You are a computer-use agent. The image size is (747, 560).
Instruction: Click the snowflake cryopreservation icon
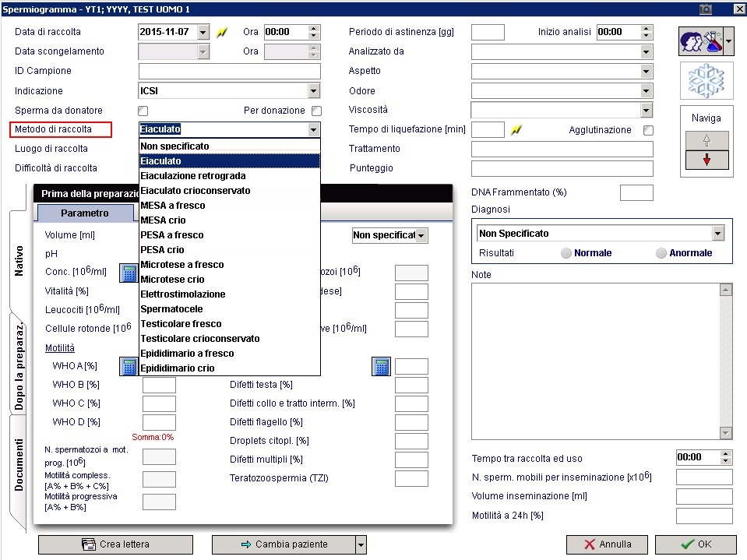coord(706,81)
